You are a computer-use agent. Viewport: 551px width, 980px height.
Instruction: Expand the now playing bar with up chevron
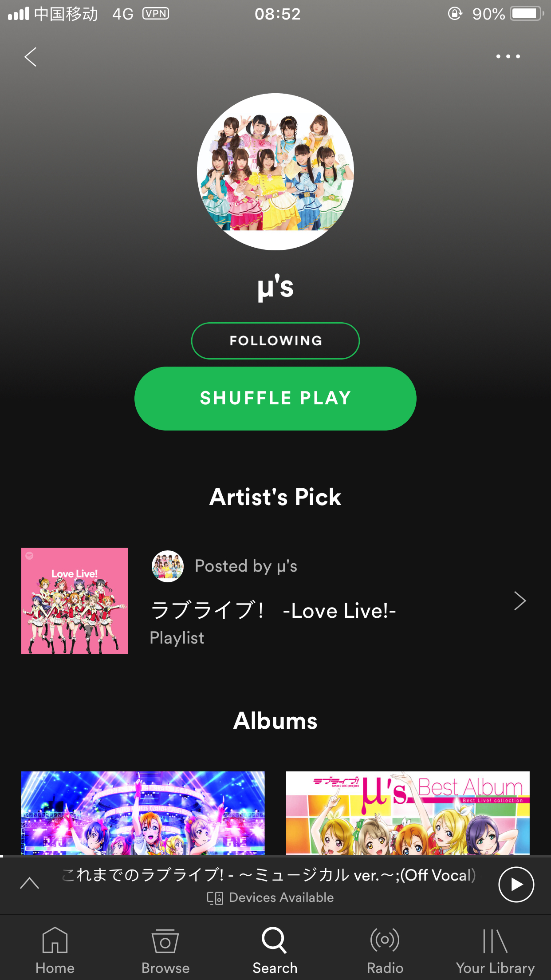tap(30, 883)
